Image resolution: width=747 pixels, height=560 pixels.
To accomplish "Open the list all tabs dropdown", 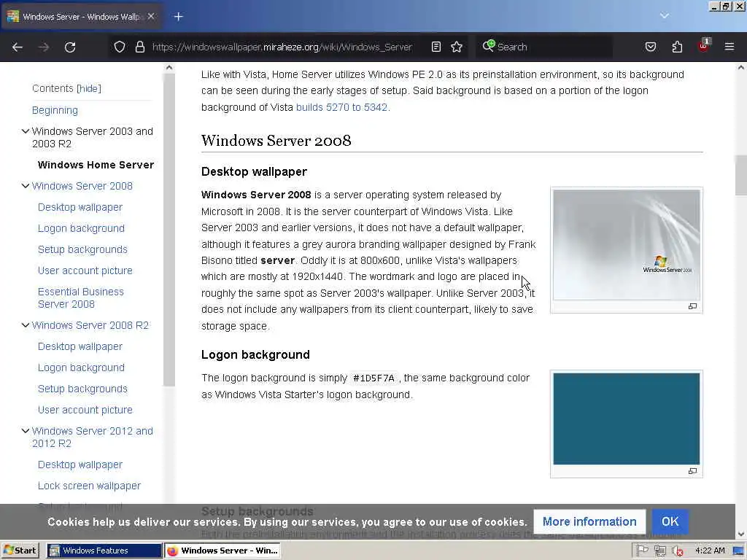I will (664, 16).
